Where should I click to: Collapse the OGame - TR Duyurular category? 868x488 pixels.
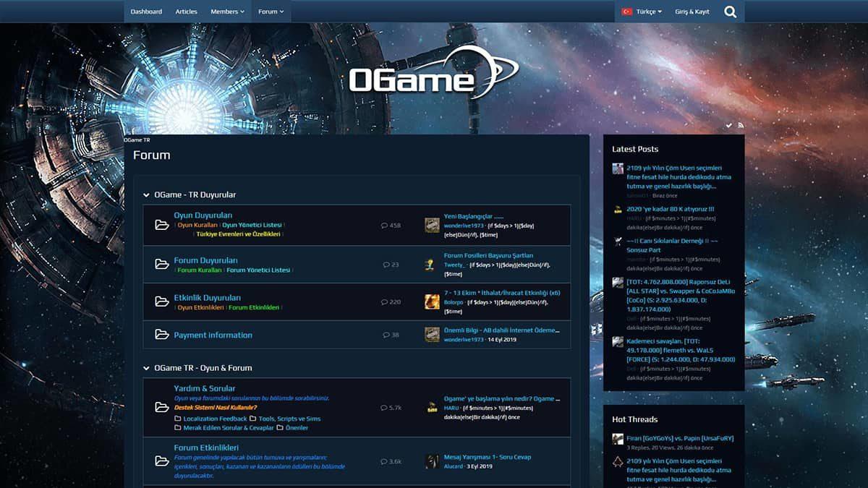pos(147,195)
